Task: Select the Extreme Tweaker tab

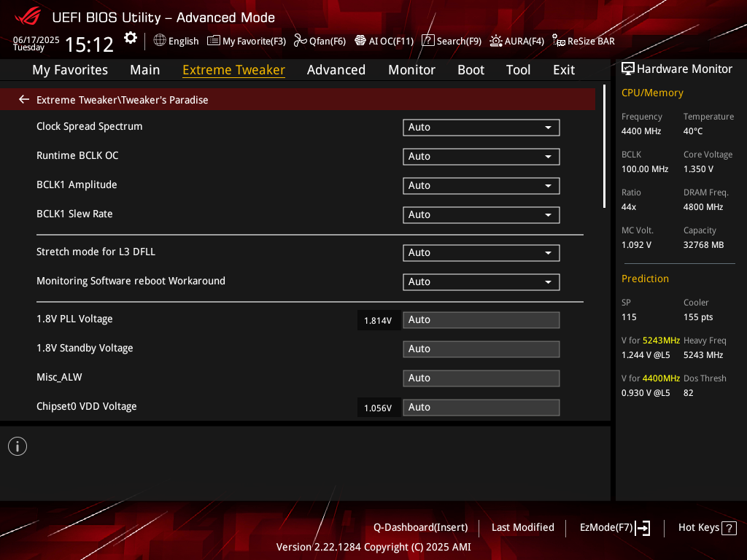Action: tap(234, 70)
